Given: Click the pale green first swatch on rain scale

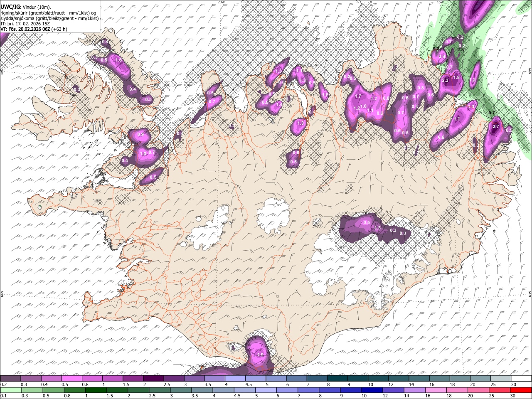Looking at the screenshot, I should point(10,390).
